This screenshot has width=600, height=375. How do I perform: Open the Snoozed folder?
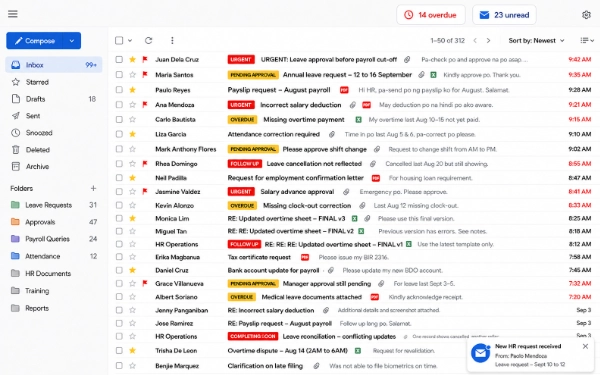(x=54, y=133)
